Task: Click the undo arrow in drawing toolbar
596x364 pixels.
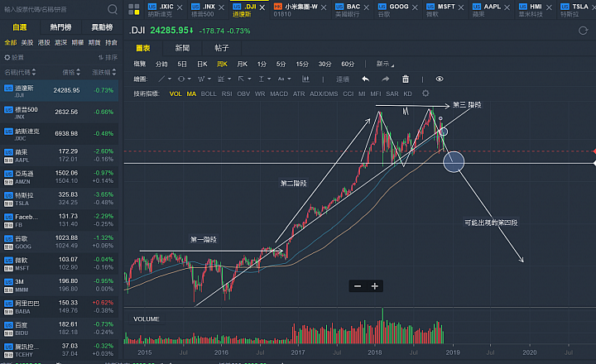Action: coord(365,79)
